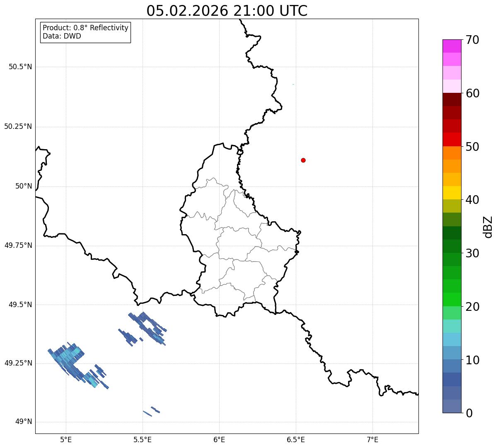Click the title 05.02.2026 21:00 UTC
Image resolution: width=498 pixels, height=448 pixels.
[x=227, y=11]
